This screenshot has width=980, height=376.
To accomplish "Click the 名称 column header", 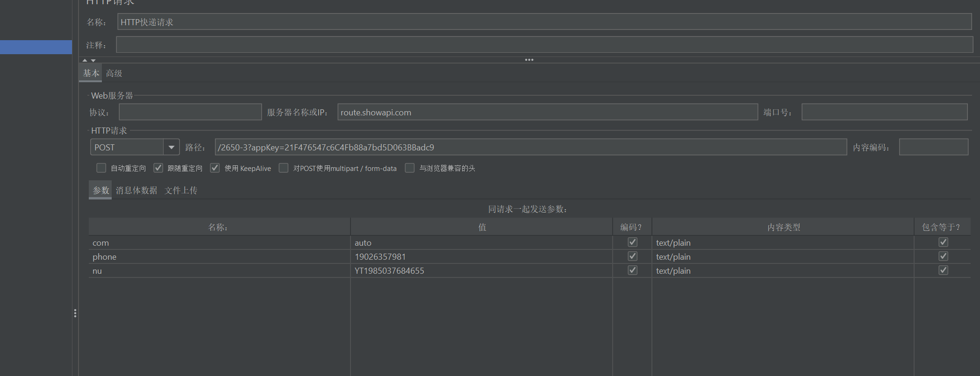I will pyautogui.click(x=219, y=227).
